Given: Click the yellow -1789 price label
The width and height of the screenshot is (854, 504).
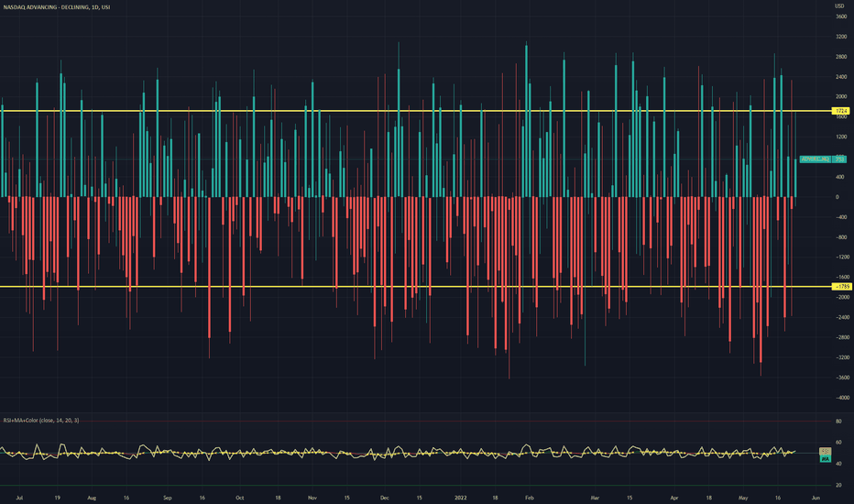Looking at the screenshot, I should click(x=841, y=287).
